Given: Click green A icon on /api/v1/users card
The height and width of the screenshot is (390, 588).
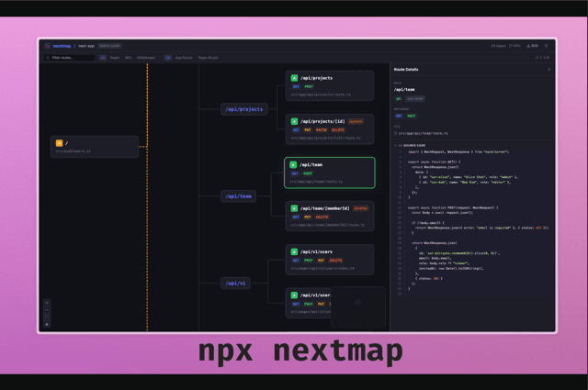Looking at the screenshot, I should pos(294,251).
